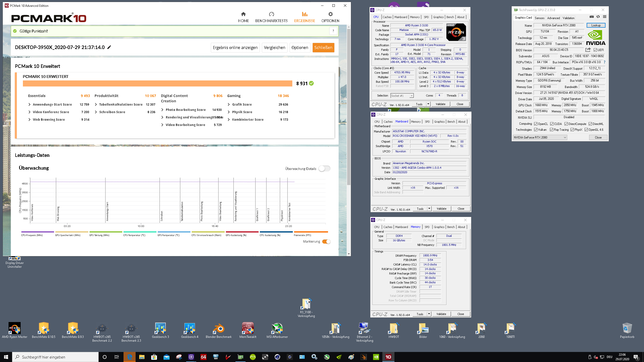The height and width of the screenshot is (362, 644).
Task: Open notification center icon
Action: click(636, 357)
